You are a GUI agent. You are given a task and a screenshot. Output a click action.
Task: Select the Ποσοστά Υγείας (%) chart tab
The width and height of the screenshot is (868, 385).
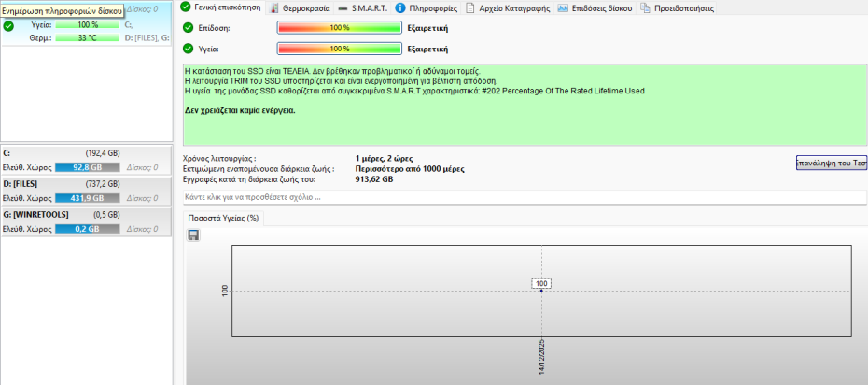[224, 219]
